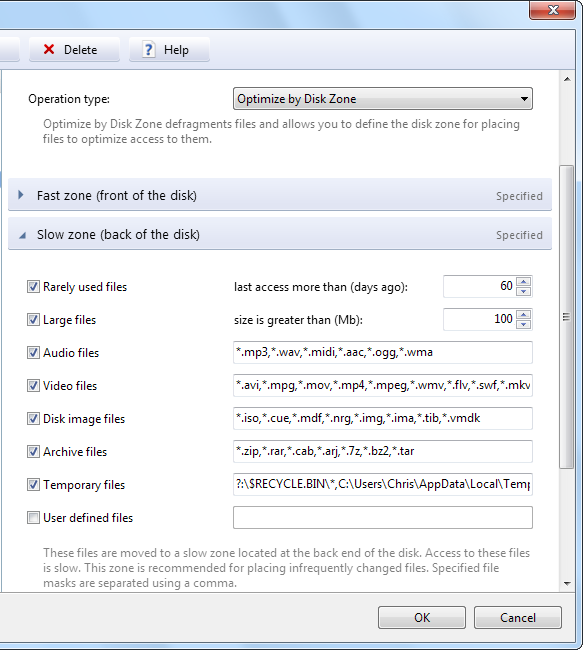
Task: Click the red X Delete icon
Action: [x=49, y=49]
